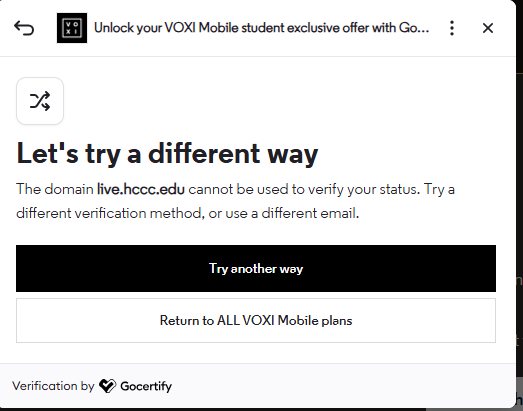Open the three-dot more options menu
The height and width of the screenshot is (411, 523).
click(x=452, y=28)
